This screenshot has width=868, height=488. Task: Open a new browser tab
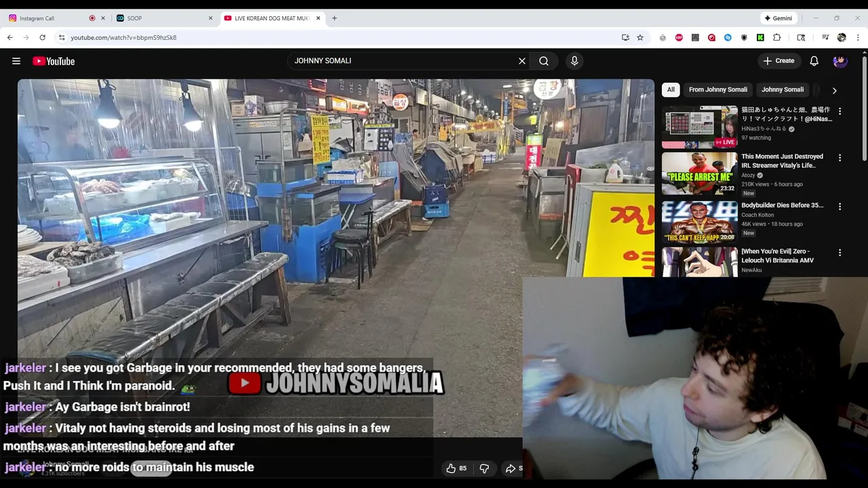334,18
